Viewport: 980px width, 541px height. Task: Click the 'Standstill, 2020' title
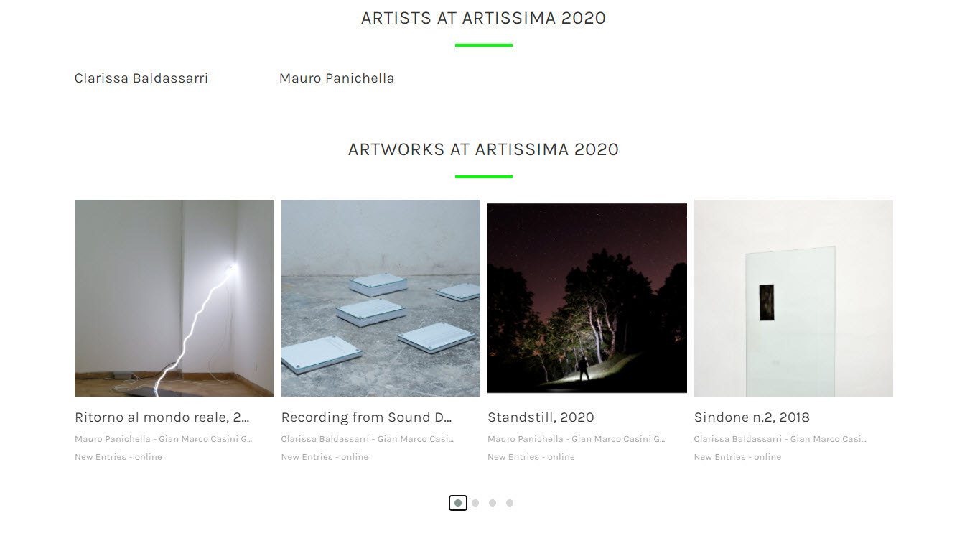pyautogui.click(x=541, y=417)
